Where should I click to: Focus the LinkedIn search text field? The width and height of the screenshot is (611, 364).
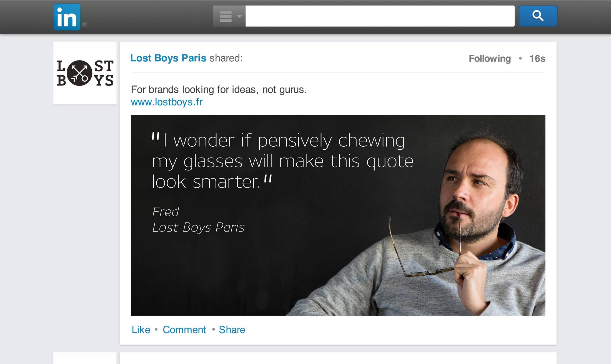[380, 16]
